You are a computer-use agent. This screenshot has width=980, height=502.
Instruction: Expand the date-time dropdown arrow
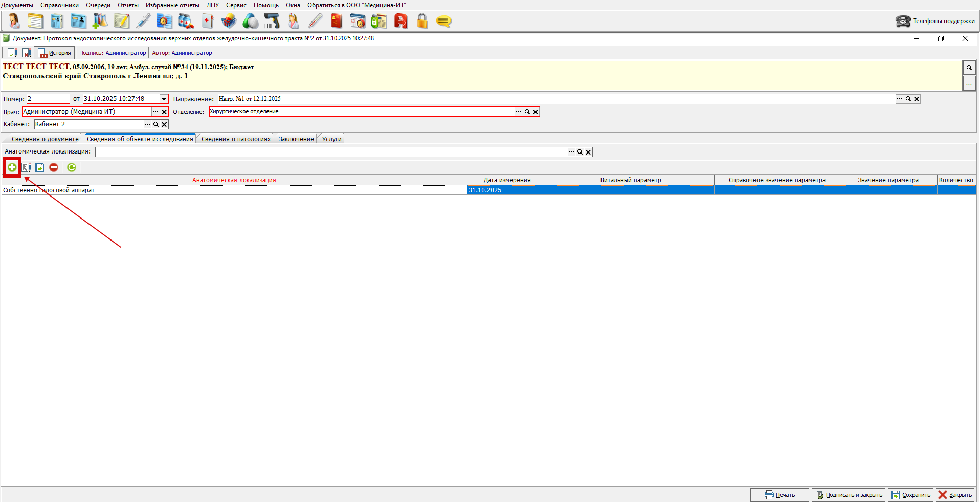coord(164,99)
